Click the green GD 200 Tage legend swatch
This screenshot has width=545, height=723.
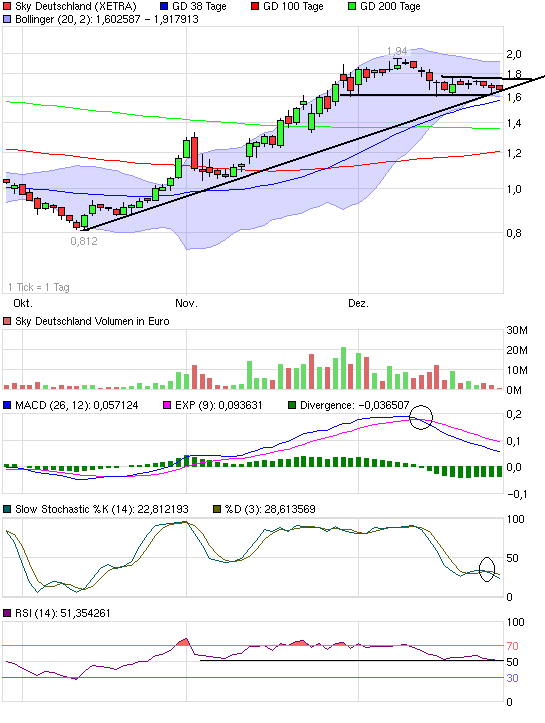(352, 6)
